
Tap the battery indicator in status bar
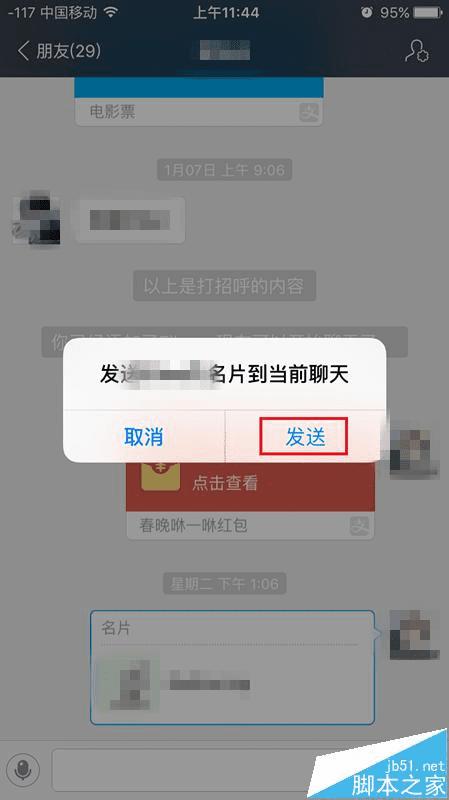pos(428,13)
